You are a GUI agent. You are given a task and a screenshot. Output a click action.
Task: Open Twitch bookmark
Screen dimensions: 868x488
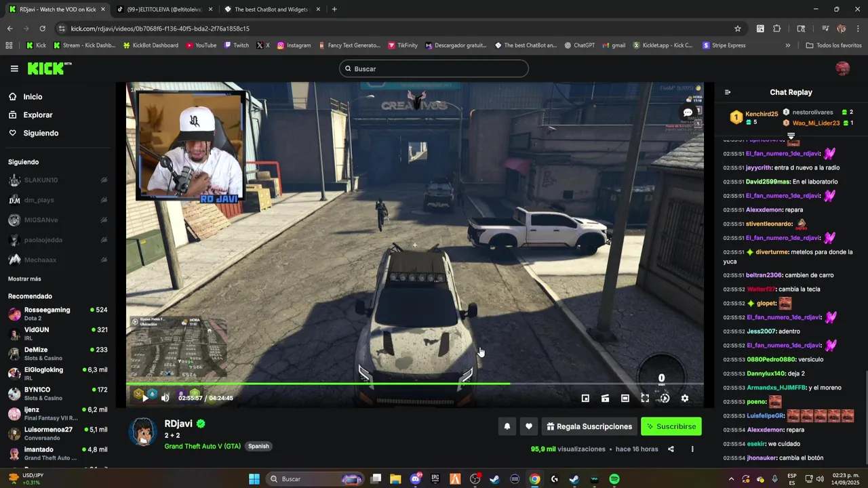tap(236, 45)
